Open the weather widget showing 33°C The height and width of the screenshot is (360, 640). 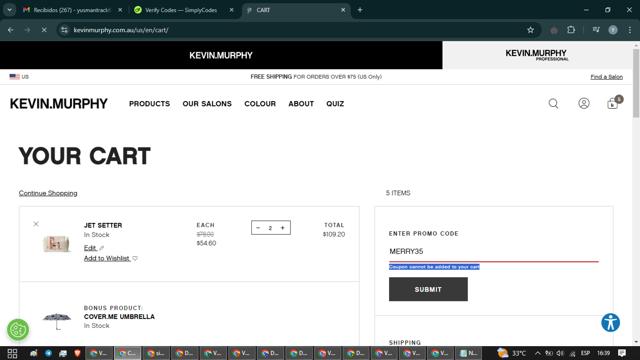click(512, 353)
